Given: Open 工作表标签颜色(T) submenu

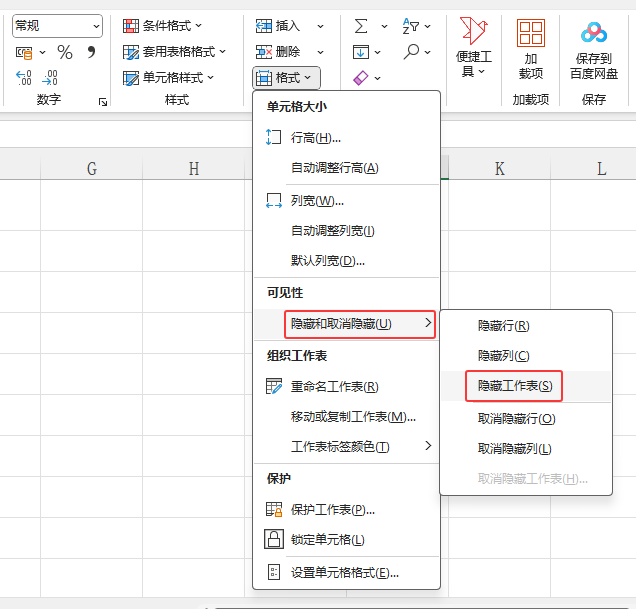Looking at the screenshot, I should 346,447.
